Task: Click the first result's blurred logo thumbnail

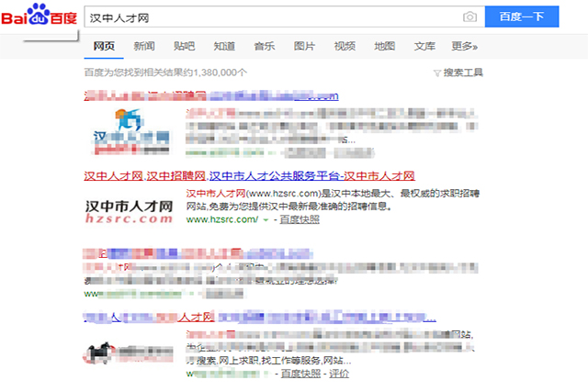Action: click(130, 131)
